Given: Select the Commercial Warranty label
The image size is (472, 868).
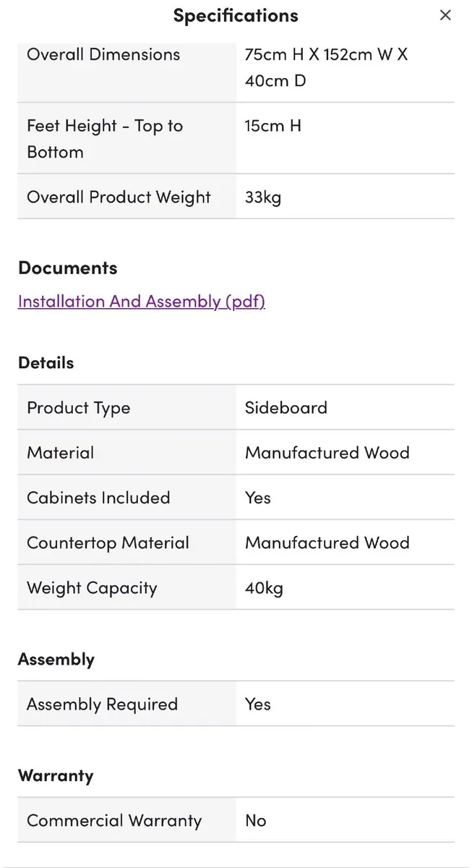Looking at the screenshot, I should click(114, 821).
